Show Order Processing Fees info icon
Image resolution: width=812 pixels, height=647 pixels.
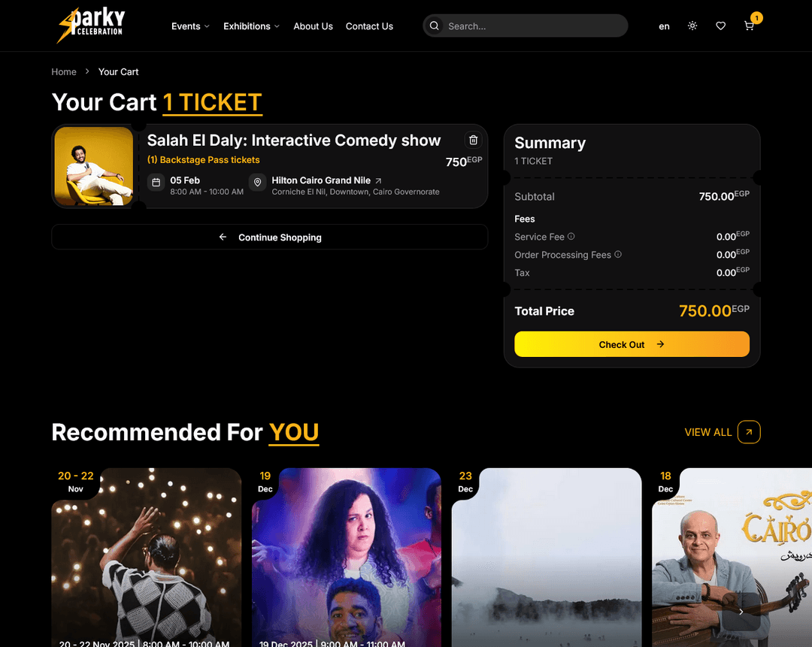(618, 254)
